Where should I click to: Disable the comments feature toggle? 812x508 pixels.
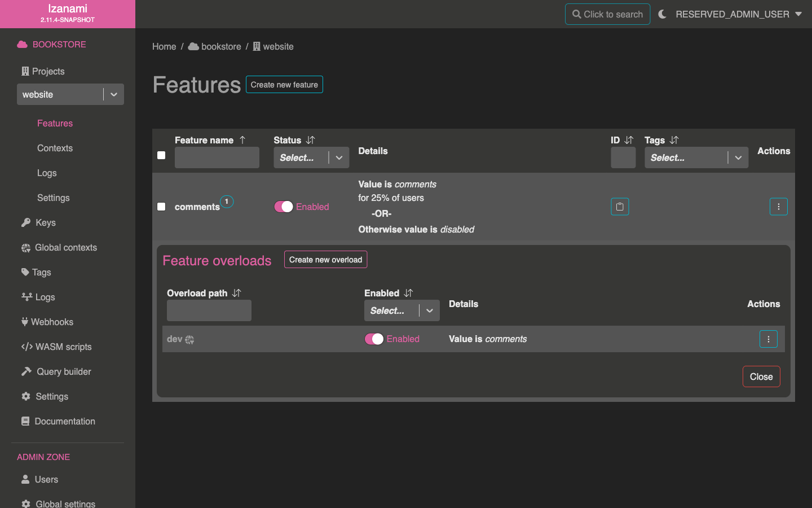[x=284, y=207]
